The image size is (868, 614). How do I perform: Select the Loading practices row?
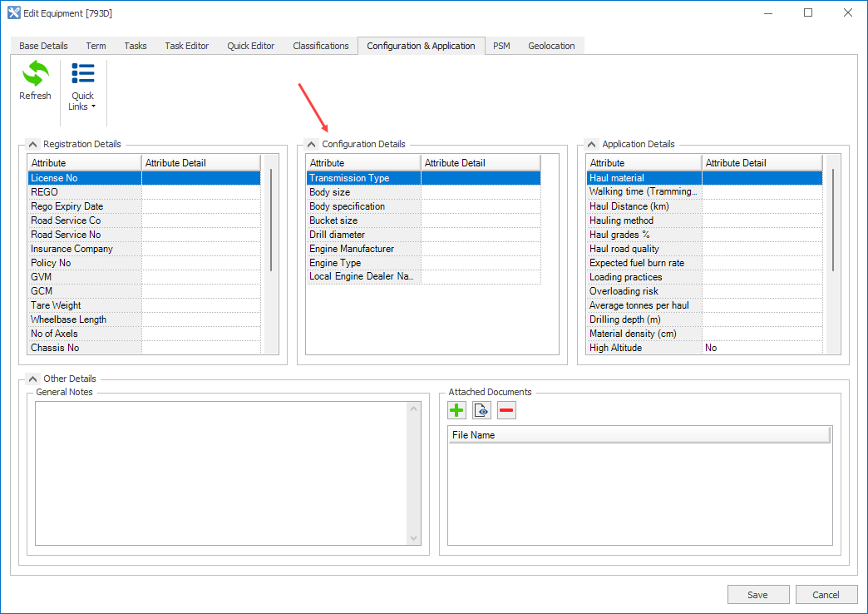(x=705, y=277)
